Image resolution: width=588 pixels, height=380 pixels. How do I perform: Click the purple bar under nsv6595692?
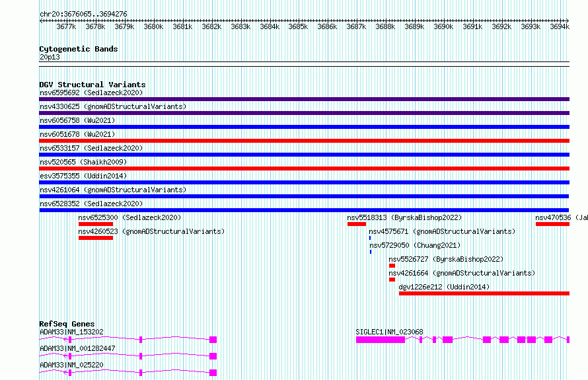point(304,99)
